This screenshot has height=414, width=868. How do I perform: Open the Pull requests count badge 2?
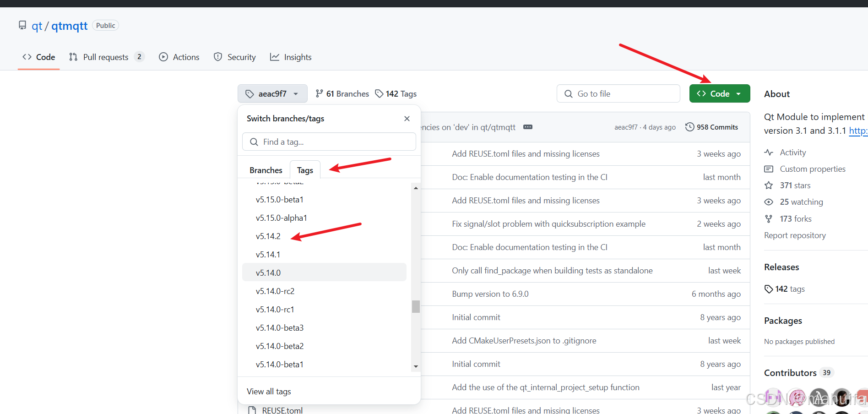click(139, 57)
